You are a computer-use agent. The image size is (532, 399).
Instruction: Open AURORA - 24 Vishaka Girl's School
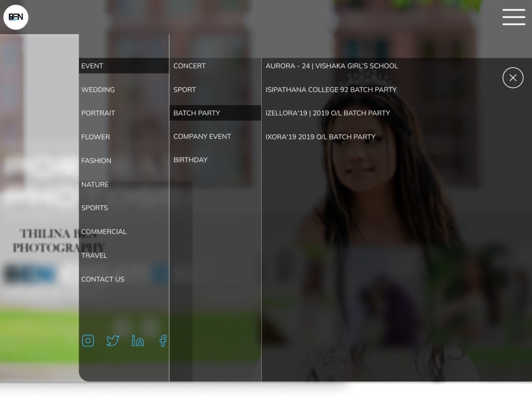[332, 66]
